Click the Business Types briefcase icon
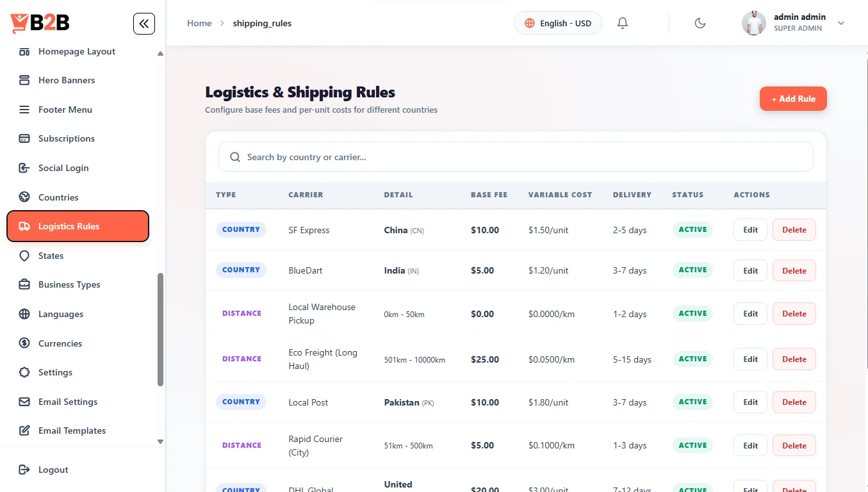 24,284
